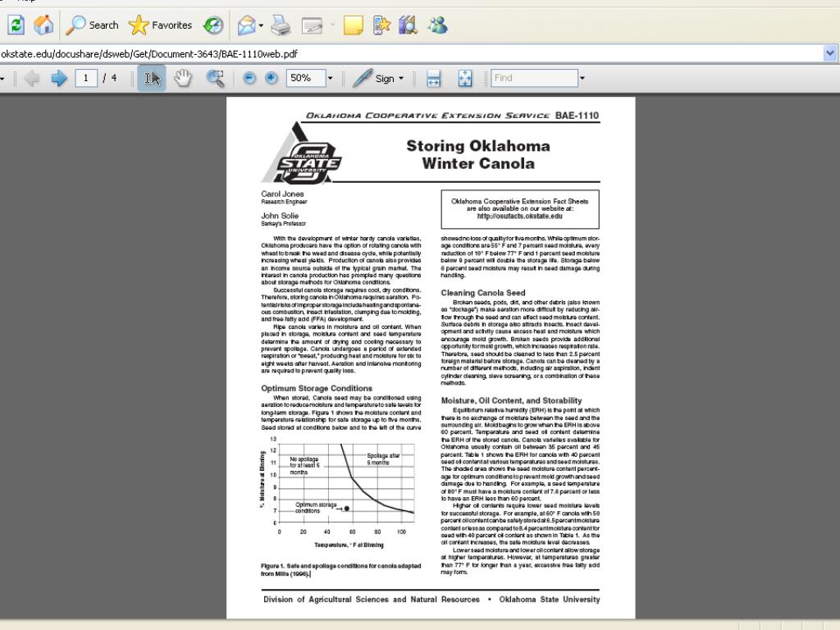Click the Fit Page icon
Image resolution: width=840 pixels, height=630 pixels.
pyautogui.click(x=465, y=78)
